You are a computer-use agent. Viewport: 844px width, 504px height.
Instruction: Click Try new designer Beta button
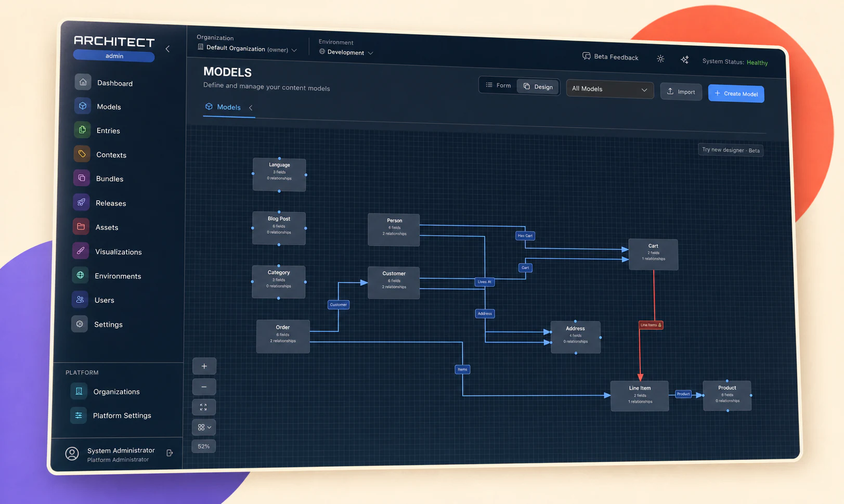(x=730, y=150)
